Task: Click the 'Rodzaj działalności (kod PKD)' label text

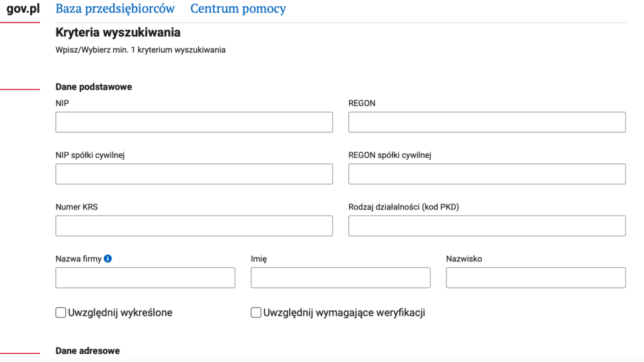Action: 403,207
